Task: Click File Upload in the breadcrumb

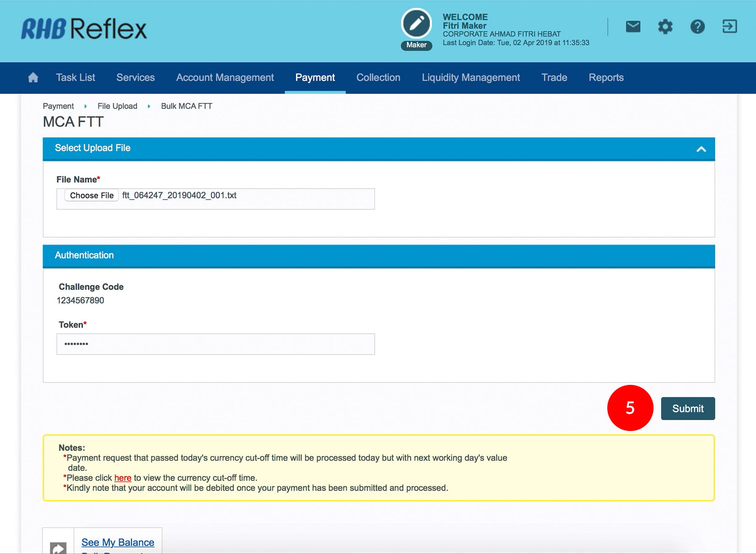Action: click(x=117, y=106)
